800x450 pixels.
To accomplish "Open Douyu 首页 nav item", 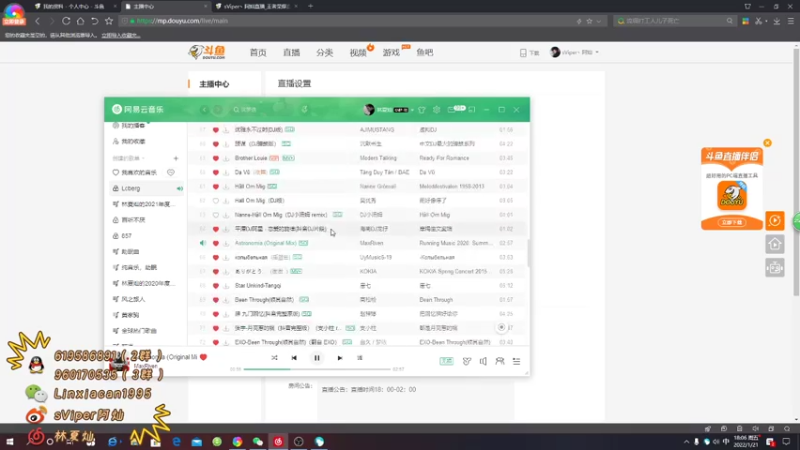I will coord(258,53).
